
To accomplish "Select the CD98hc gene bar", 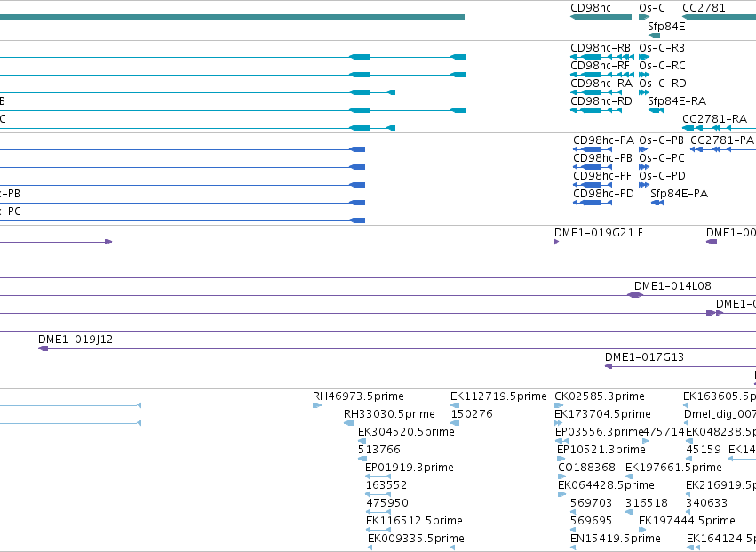I will (x=601, y=17).
